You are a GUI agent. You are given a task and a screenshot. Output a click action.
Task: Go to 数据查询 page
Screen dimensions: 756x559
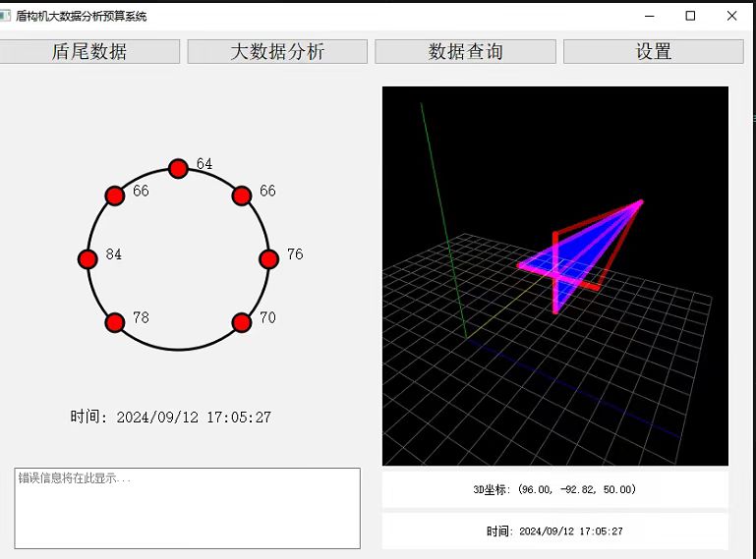click(465, 51)
